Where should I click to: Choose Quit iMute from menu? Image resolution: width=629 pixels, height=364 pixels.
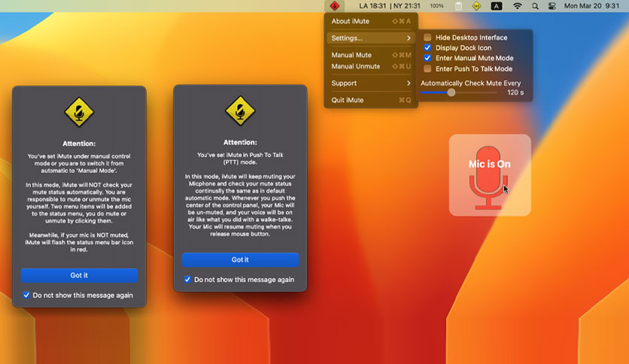pos(371,100)
